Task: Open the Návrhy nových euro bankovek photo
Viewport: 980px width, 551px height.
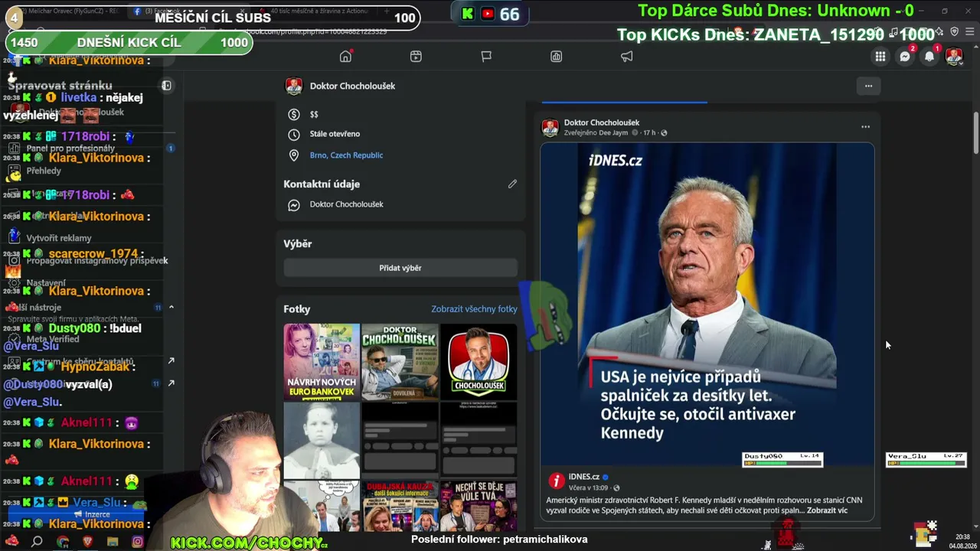Action: (322, 362)
